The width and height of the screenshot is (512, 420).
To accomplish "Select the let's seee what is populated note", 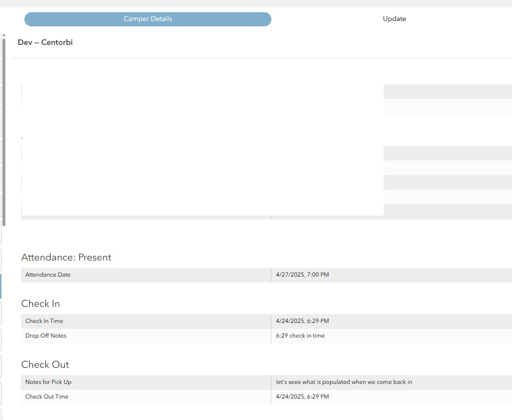I will [x=344, y=382].
